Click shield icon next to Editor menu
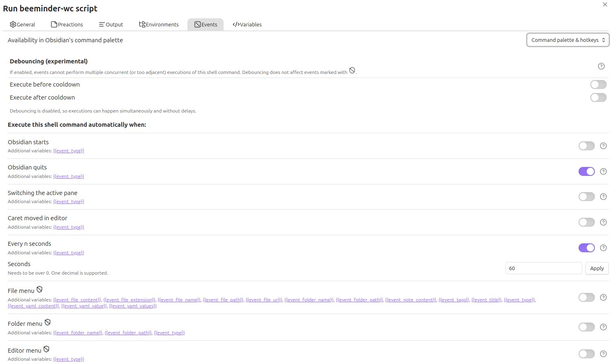 point(46,349)
